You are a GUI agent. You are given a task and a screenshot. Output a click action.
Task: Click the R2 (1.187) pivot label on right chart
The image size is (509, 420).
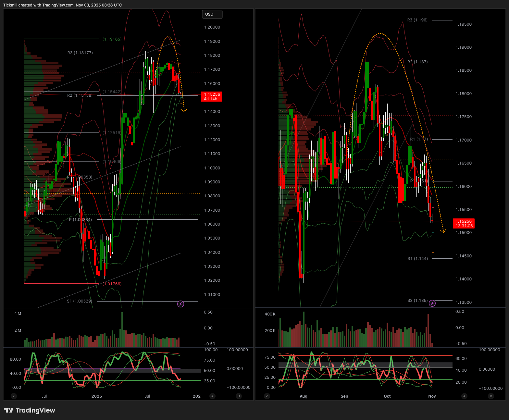[x=417, y=62]
